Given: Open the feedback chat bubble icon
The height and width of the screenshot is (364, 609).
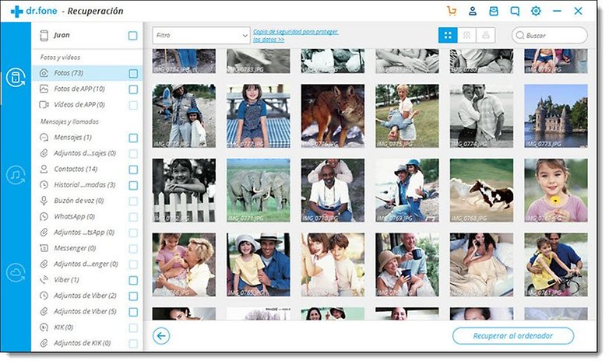Looking at the screenshot, I should 515,11.
